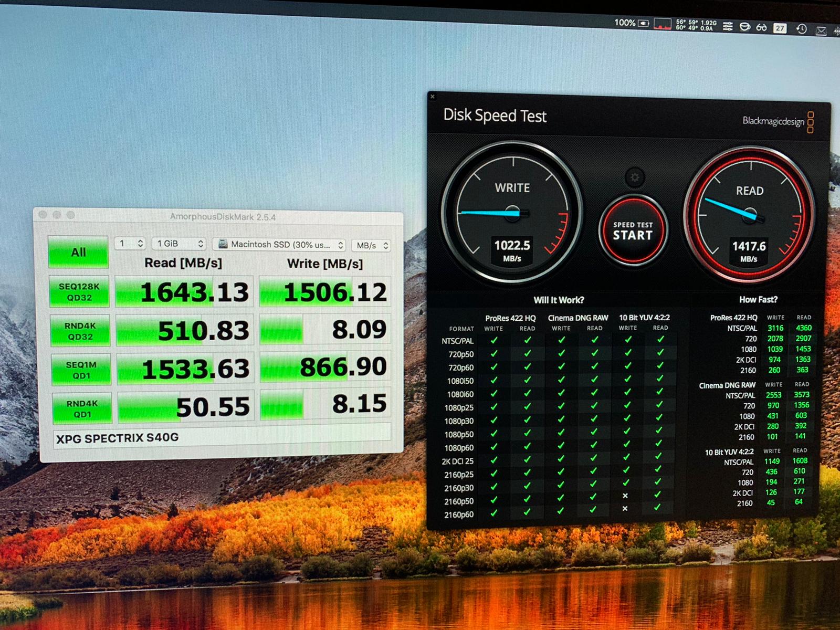840x630 pixels.
Task: Open the calendar icon showing 27
Action: pyautogui.click(x=780, y=28)
